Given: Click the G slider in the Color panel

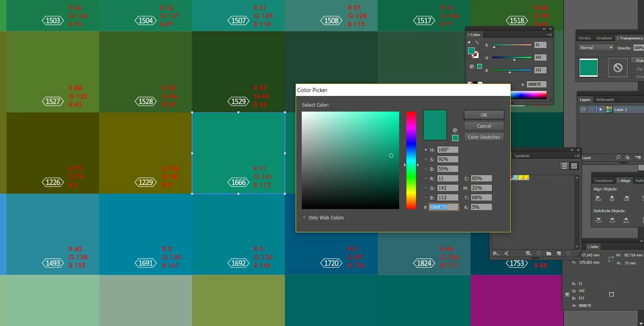Looking at the screenshot, I should 512,58.
